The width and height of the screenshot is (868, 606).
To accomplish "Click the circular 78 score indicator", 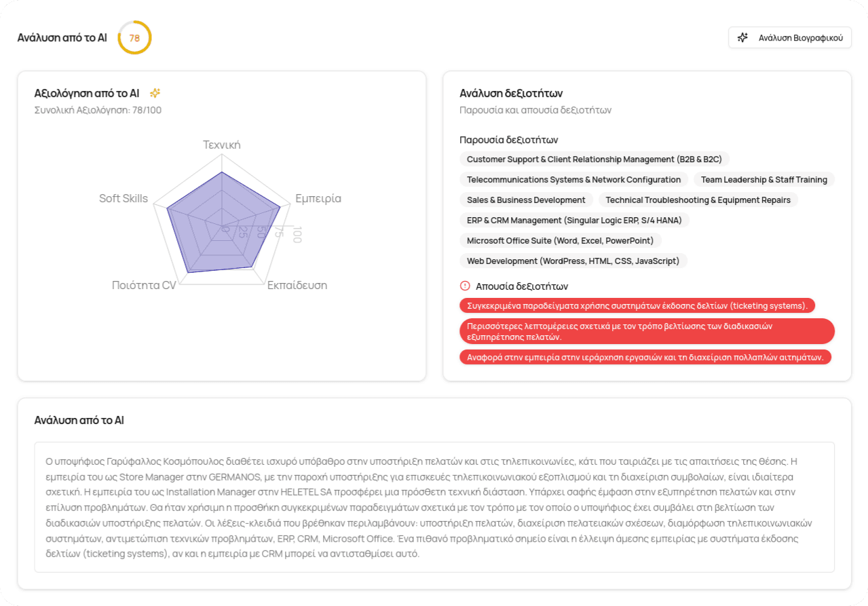I will 134,38.
